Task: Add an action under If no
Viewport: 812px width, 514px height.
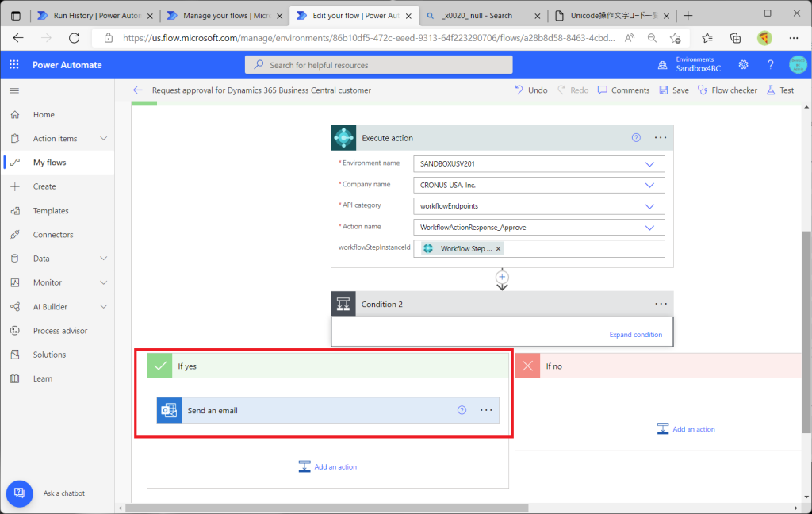Action: 686,429
